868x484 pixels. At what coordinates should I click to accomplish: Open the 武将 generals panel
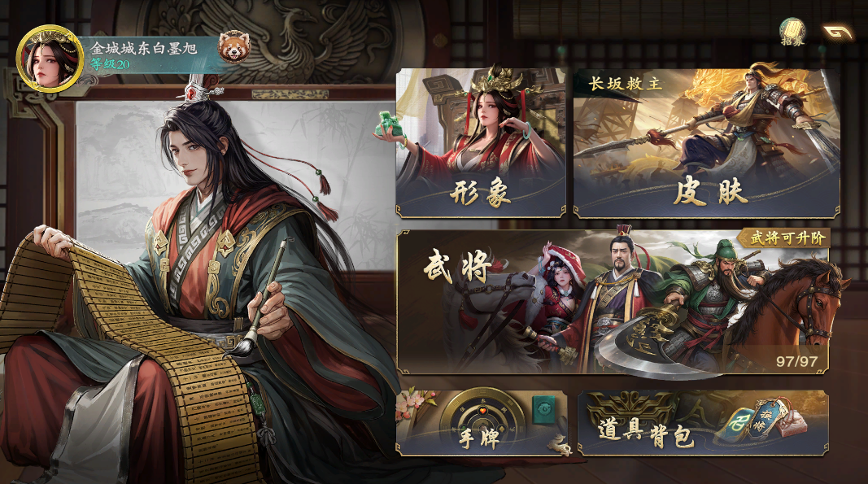coord(613,303)
